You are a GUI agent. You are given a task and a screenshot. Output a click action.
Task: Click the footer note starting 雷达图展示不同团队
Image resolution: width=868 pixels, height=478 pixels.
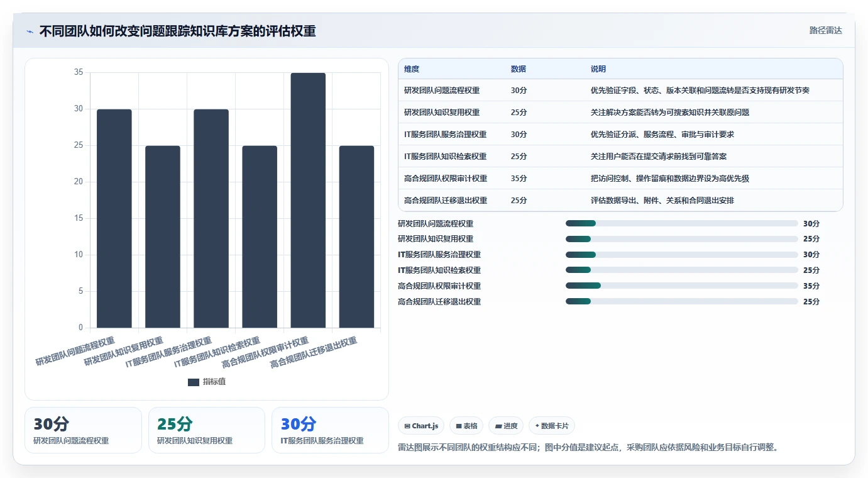coord(588,447)
